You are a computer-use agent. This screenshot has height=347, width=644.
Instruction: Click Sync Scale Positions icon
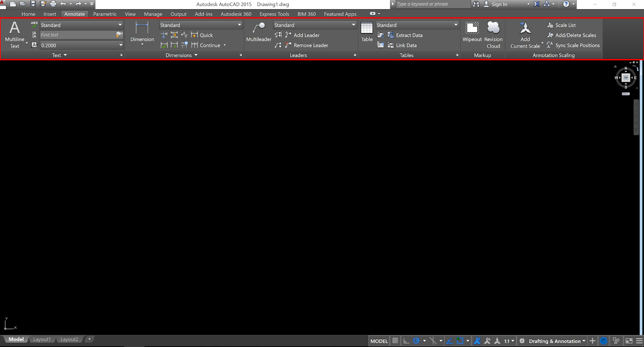coord(550,45)
